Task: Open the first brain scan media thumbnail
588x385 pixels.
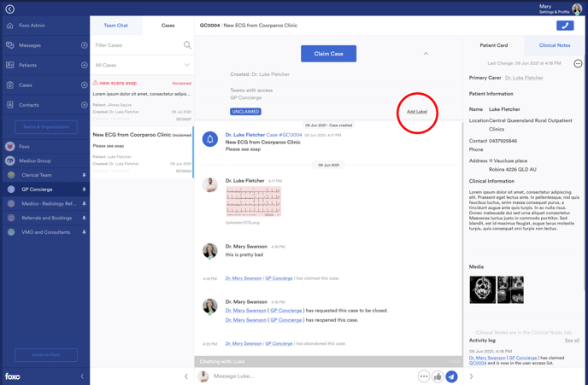Action: 482,290
